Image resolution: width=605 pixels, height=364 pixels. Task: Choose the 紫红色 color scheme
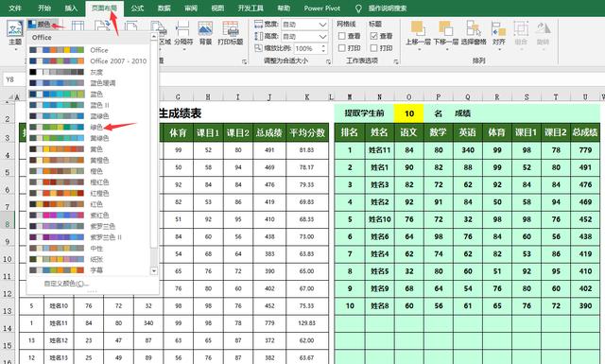tap(89, 215)
